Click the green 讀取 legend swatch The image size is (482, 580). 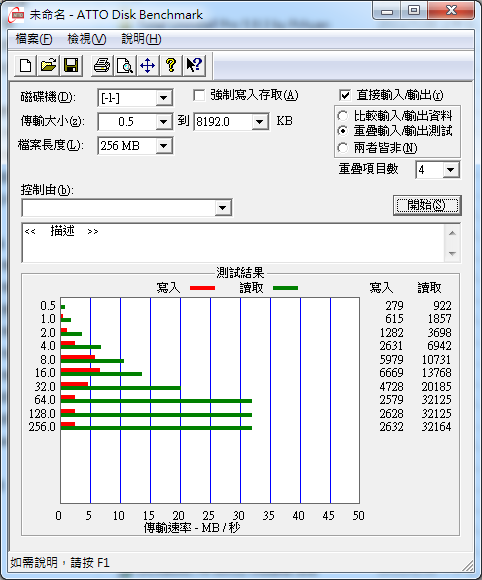click(285, 288)
